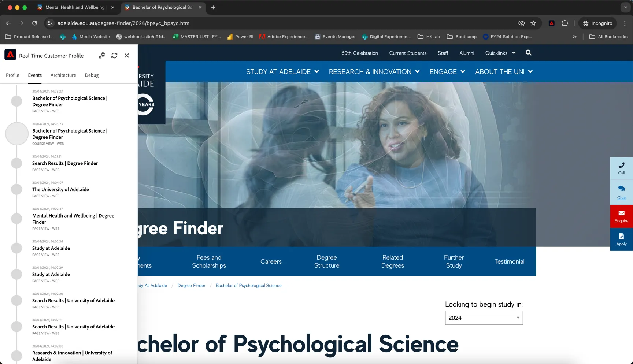Viewport: 633px width, 364px height.
Task: Click the Apply document button
Action: pos(621,239)
